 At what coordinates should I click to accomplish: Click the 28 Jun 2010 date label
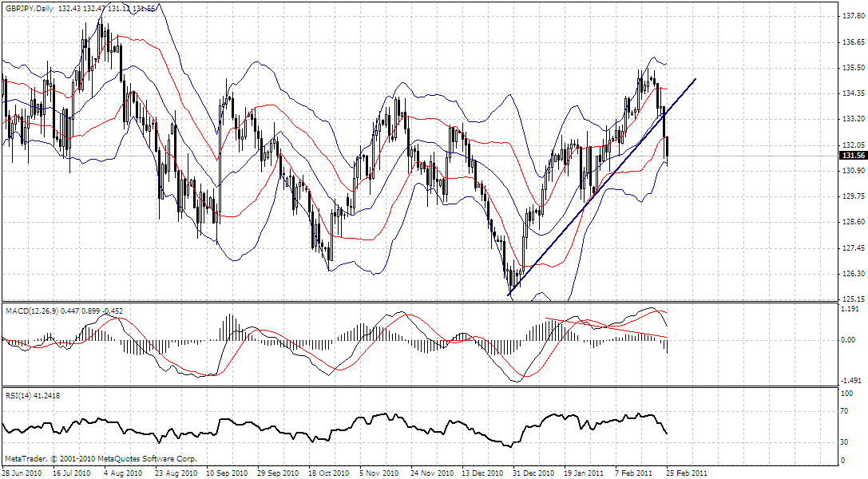[22, 473]
